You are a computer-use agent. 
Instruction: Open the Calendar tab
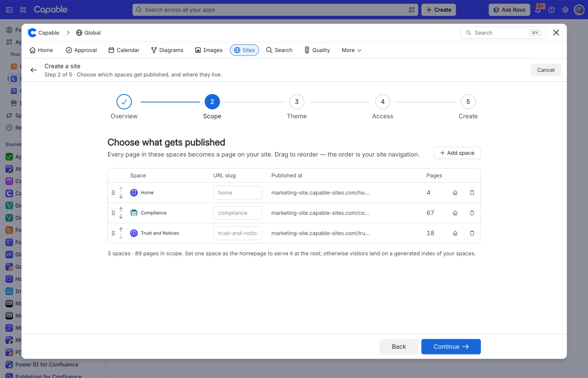pyautogui.click(x=124, y=50)
